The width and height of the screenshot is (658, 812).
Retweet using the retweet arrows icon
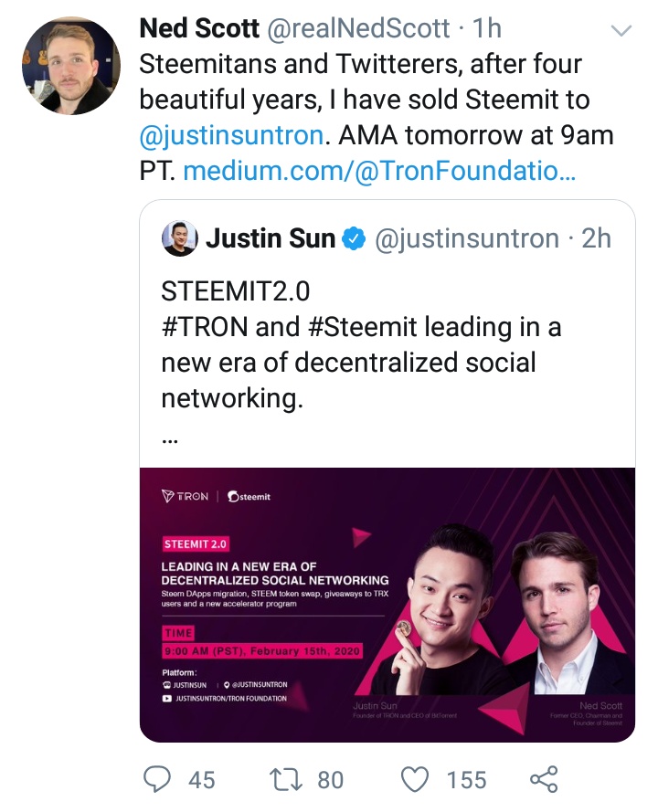(x=287, y=779)
